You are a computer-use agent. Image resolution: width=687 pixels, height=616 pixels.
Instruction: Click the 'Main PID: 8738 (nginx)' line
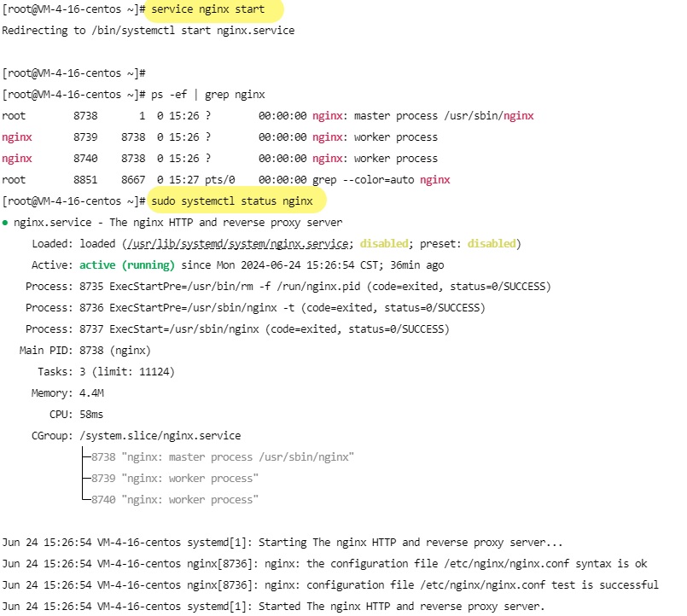(85, 351)
